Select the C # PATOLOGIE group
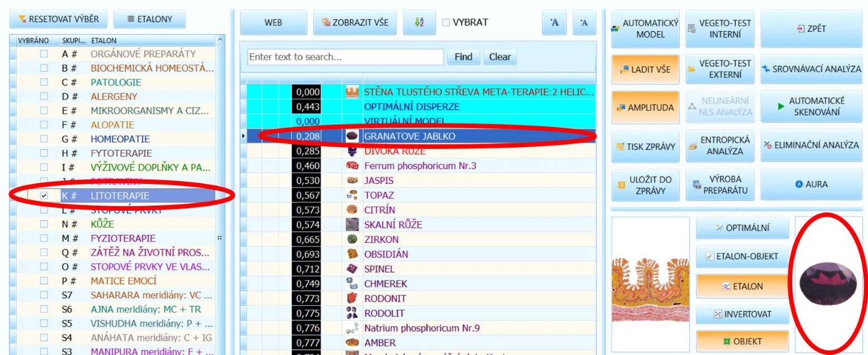The height and width of the screenshot is (355, 868). (x=115, y=82)
